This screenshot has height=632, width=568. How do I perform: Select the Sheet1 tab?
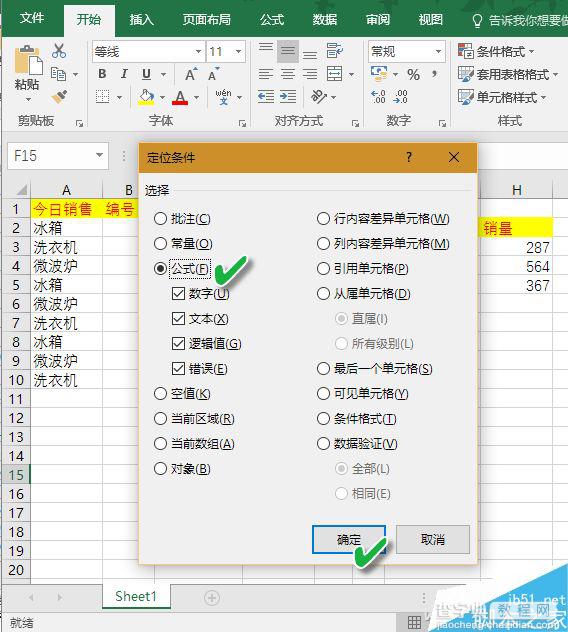(x=136, y=596)
